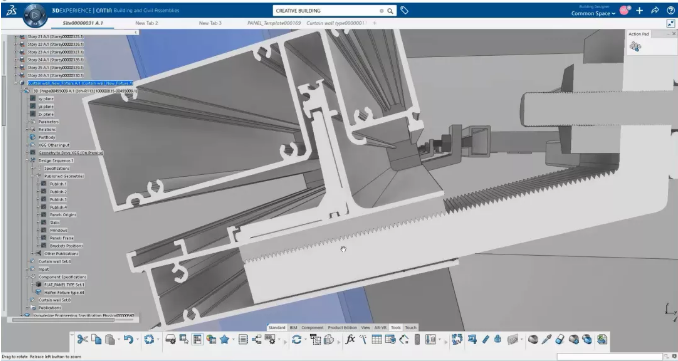The image size is (678, 361).
Task: Open the Favorites star icon
Action: (x=224, y=339)
